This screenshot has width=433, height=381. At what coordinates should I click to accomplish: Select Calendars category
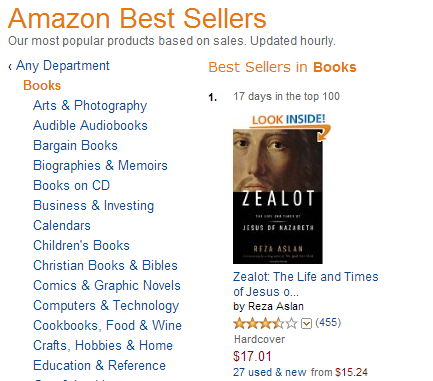pos(62,226)
